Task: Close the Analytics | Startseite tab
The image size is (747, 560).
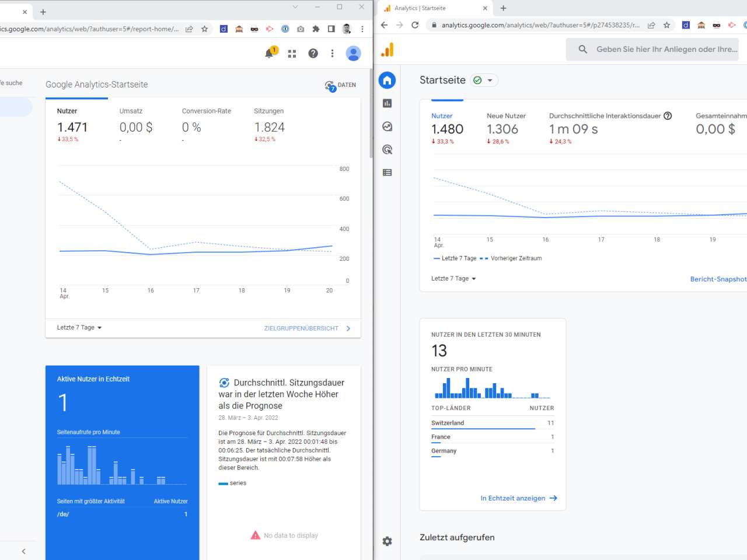Action: (485, 8)
